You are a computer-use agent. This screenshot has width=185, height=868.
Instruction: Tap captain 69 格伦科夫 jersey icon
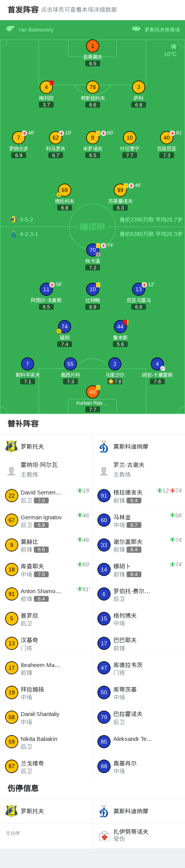tap(65, 190)
